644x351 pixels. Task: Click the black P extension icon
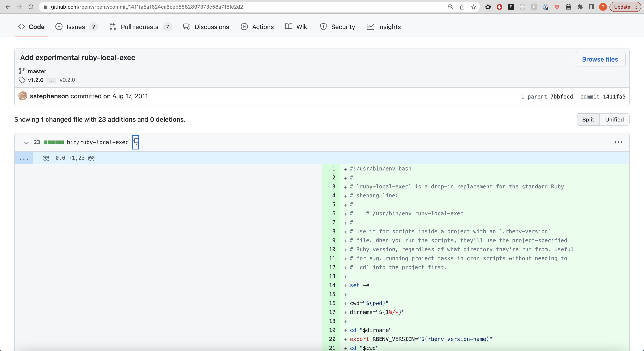point(511,7)
